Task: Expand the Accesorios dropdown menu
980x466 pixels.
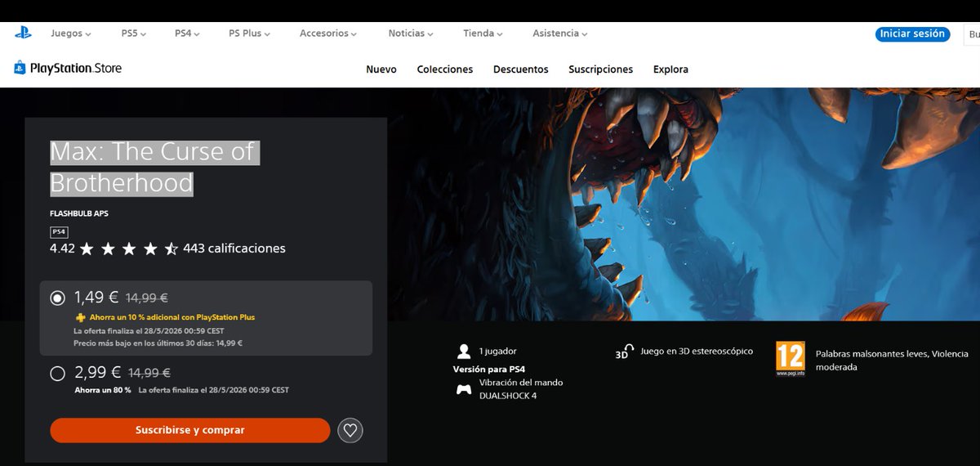Action: [x=328, y=34]
